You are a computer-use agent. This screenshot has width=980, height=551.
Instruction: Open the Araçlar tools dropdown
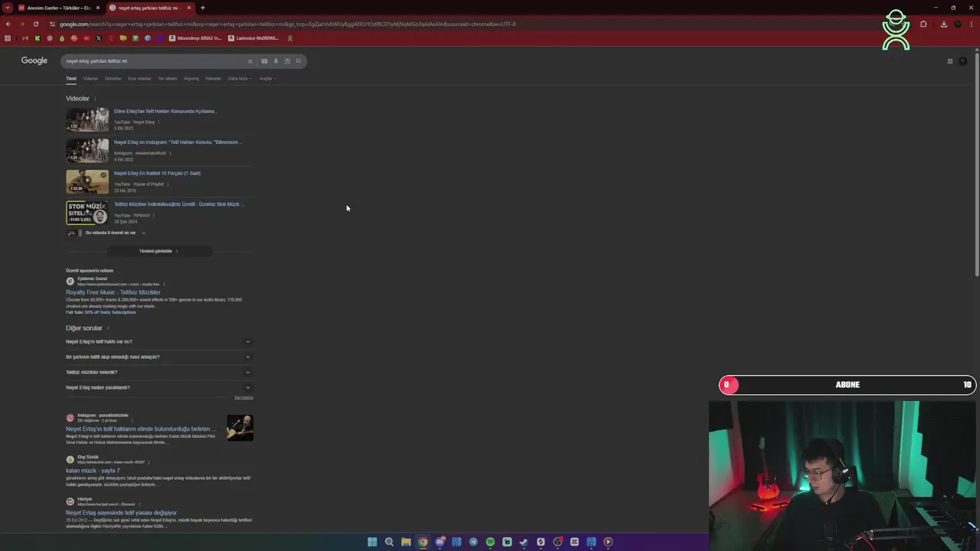pos(266,78)
